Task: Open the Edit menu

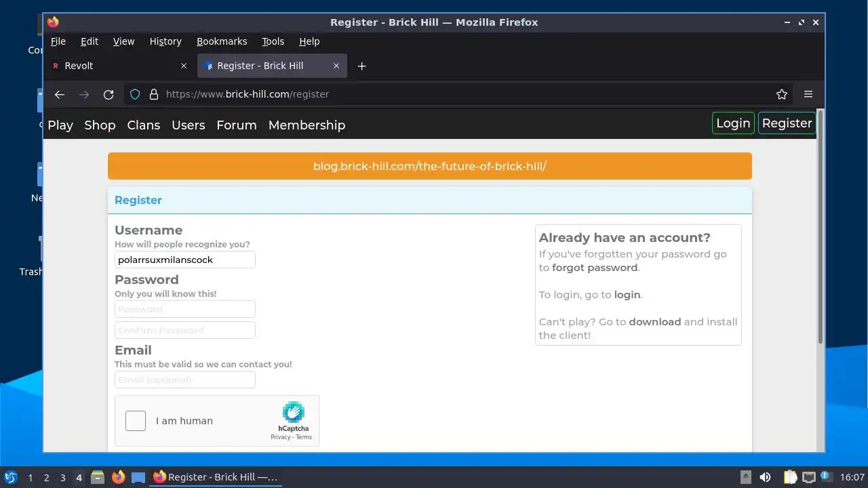Action: point(90,41)
